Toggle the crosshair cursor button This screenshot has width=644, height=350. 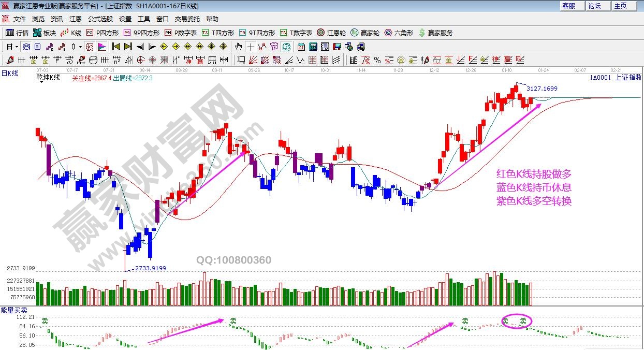(x=251, y=47)
